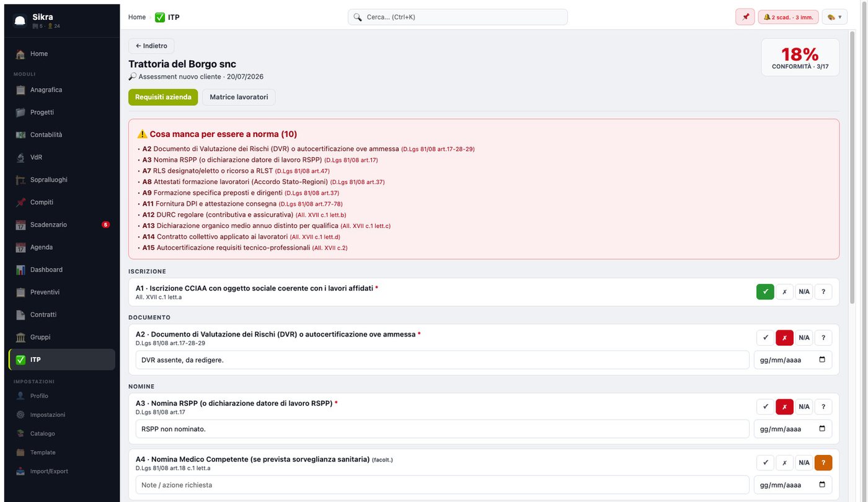Open Anagrafica icon in sidebar
The width and height of the screenshot is (868, 502).
click(x=20, y=90)
